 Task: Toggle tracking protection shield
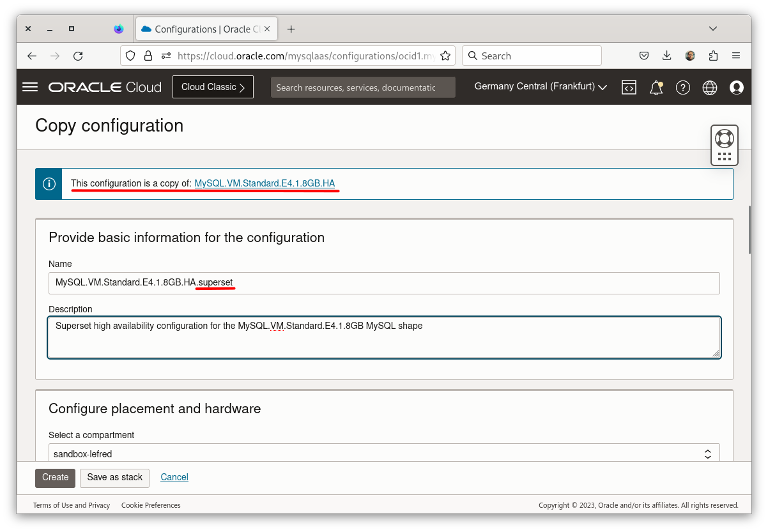(130, 56)
